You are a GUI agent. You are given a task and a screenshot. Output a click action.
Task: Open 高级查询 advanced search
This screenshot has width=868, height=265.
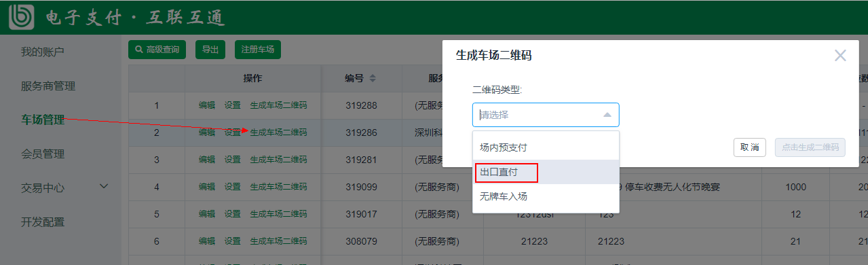point(157,50)
